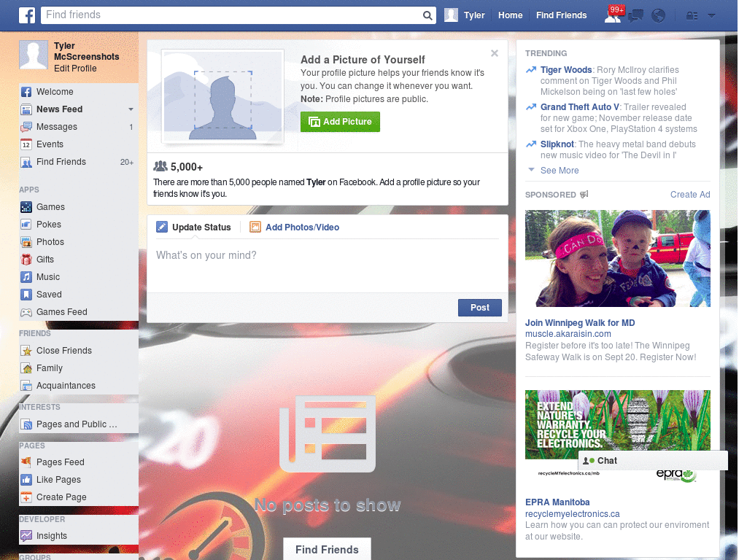The height and width of the screenshot is (560, 747).
Task: Open the Photos app icon
Action: [x=26, y=242]
